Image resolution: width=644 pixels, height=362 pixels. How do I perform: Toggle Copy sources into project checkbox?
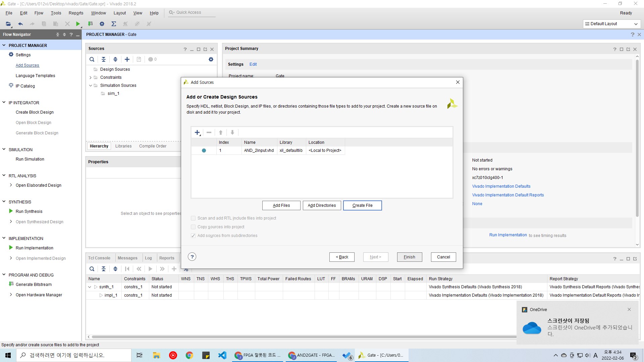coord(193,227)
